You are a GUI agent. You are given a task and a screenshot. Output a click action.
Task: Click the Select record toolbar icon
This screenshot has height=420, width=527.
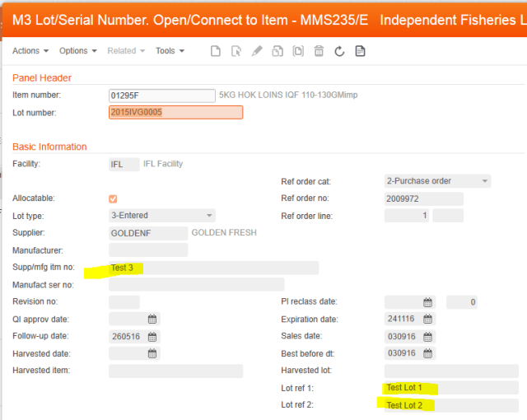click(236, 51)
